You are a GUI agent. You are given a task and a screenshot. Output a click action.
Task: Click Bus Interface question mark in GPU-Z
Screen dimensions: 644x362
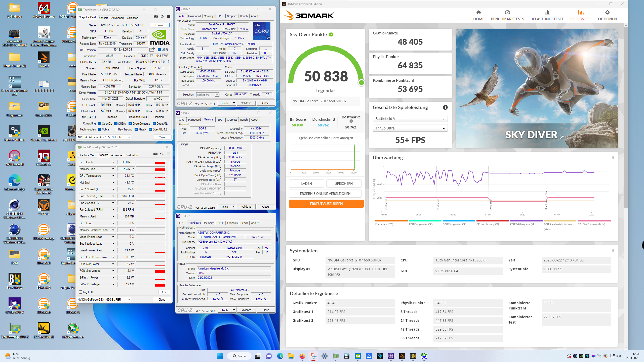coord(169,62)
